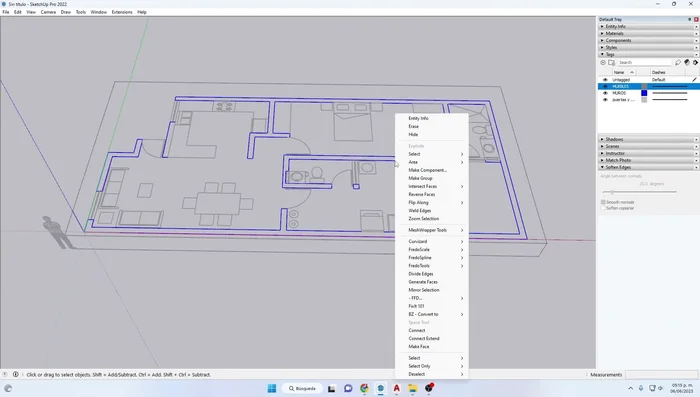Click the Measurements input box
This screenshot has width=700, height=397.
point(661,375)
